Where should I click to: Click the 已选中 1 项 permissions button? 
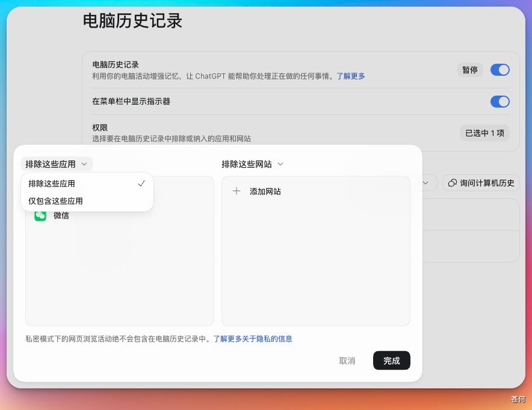coord(484,133)
